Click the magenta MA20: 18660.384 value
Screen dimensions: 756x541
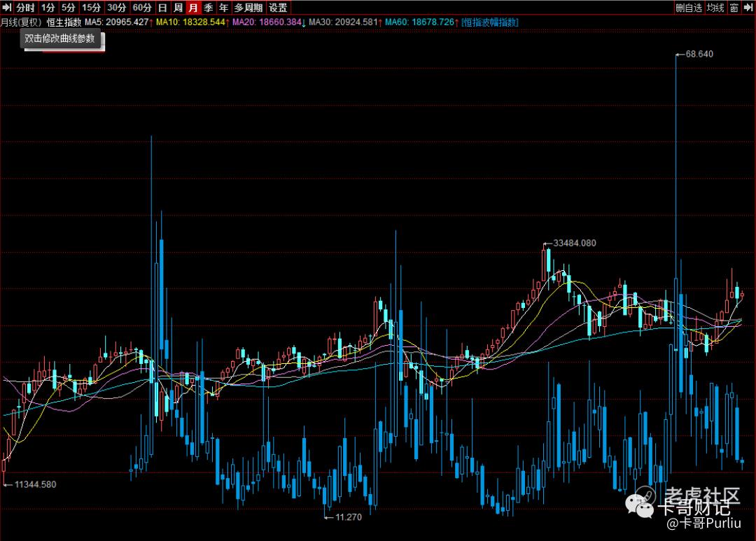tap(269, 22)
